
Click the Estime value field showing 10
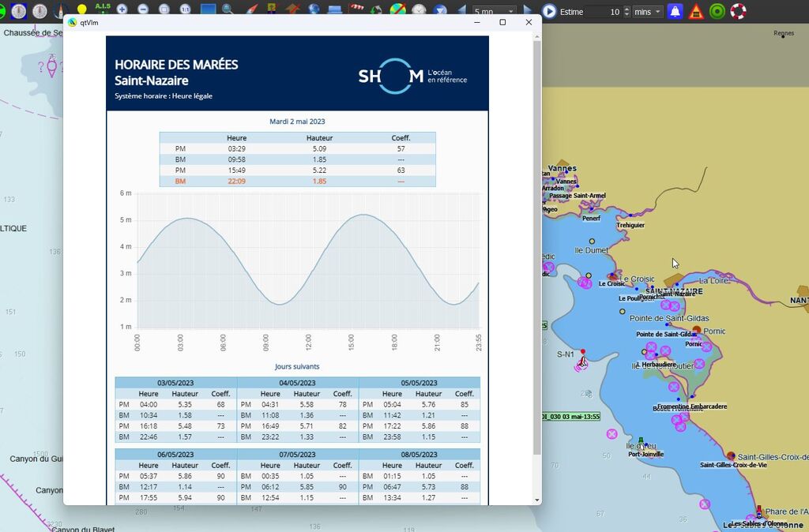[603, 12]
